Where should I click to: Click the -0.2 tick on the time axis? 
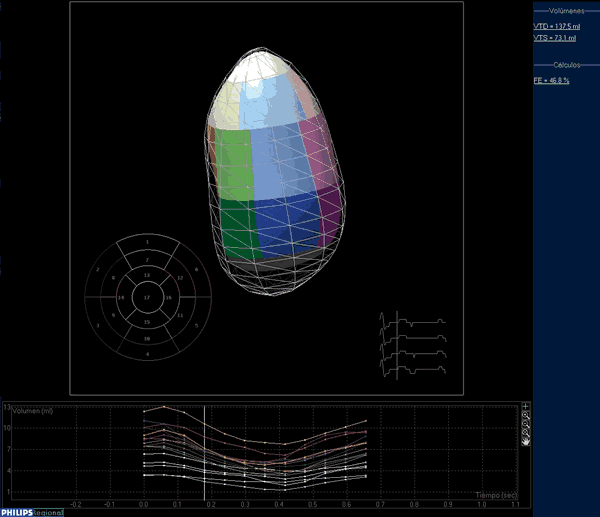coord(76,504)
